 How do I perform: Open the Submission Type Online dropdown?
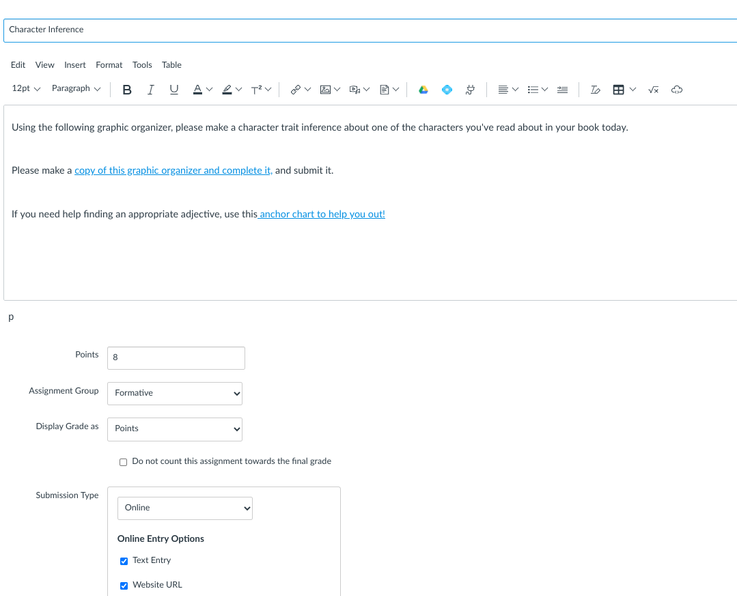185,508
